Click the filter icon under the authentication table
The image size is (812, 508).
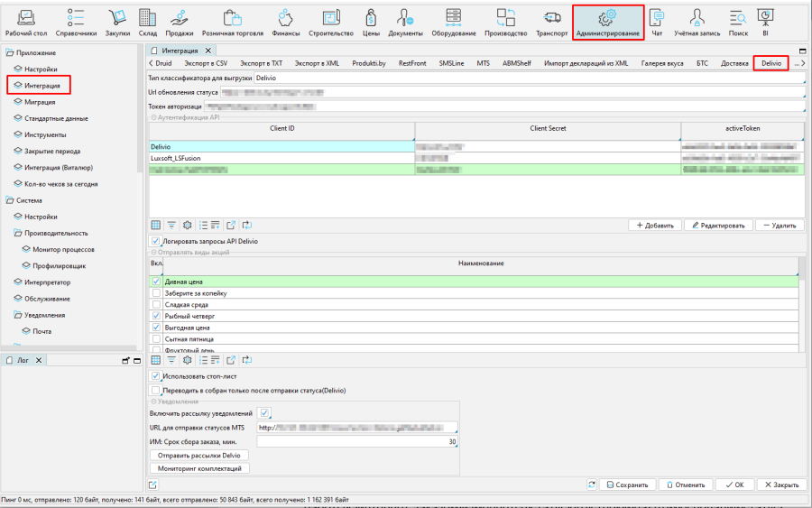pos(171,225)
